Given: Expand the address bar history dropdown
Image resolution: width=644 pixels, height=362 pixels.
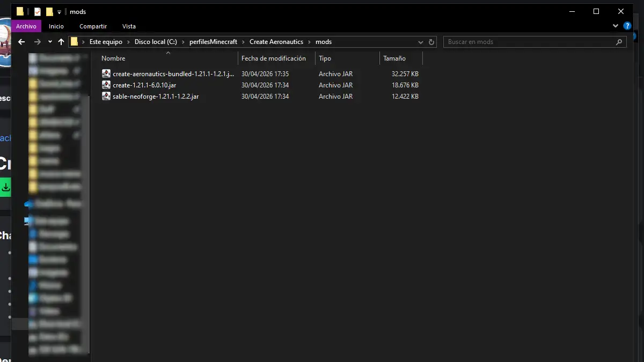Looking at the screenshot, I should click(x=421, y=42).
